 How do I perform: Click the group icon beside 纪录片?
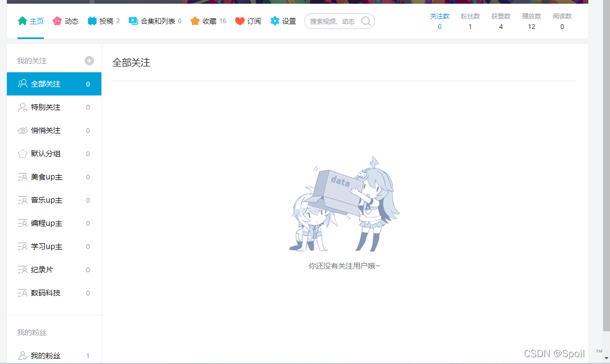point(23,270)
